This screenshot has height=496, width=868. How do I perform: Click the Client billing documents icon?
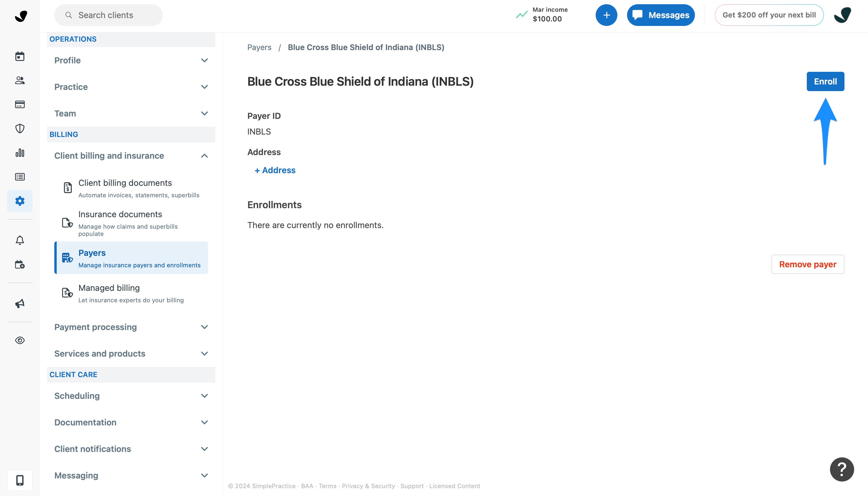(x=68, y=187)
